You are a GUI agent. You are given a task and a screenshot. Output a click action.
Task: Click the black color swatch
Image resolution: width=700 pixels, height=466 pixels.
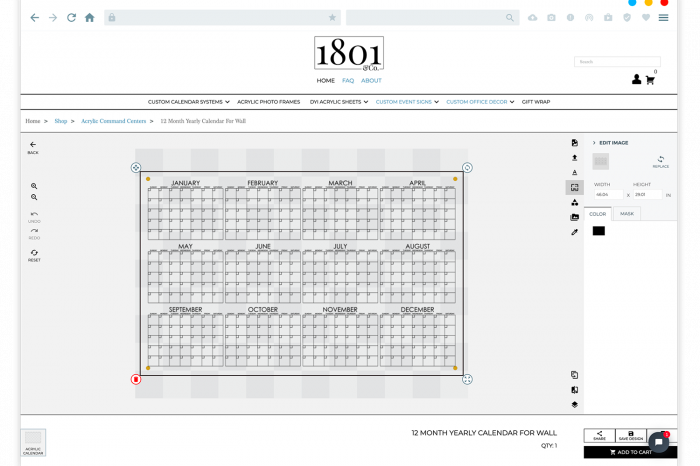[599, 231]
